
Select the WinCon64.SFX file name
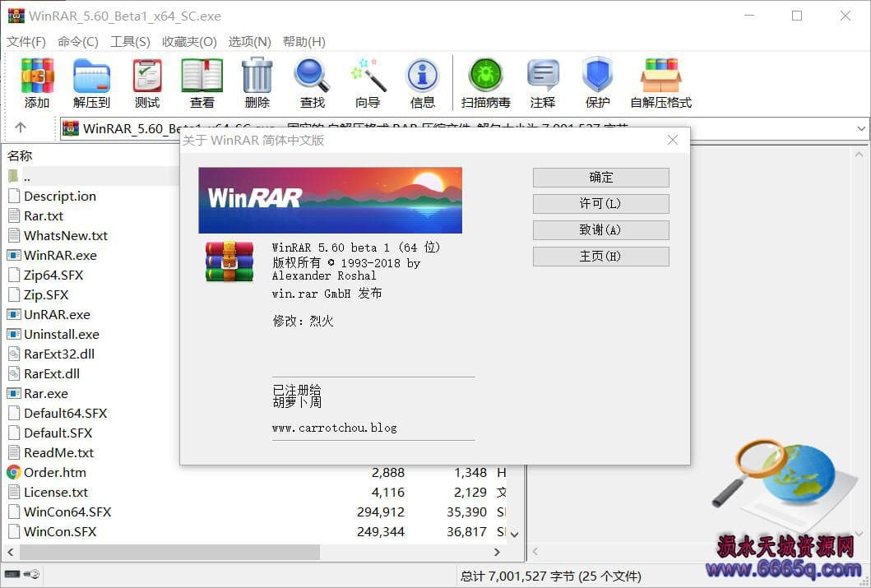[x=67, y=512]
